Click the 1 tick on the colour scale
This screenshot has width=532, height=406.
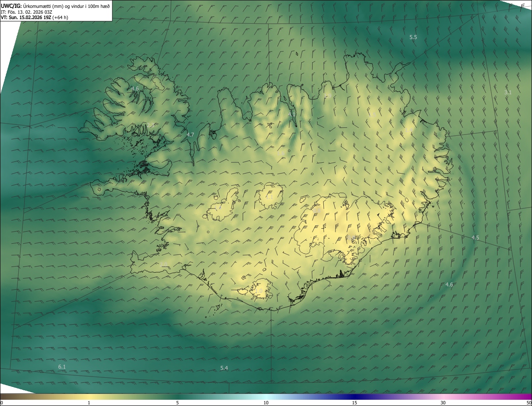[x=89, y=403]
